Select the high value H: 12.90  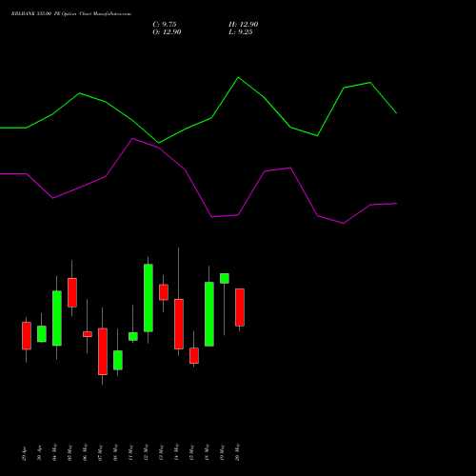coord(243,25)
